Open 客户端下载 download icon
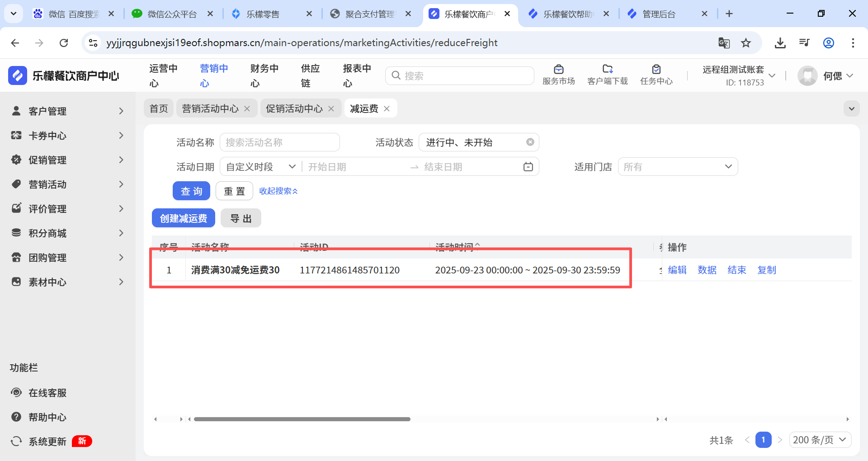Screen dimensions: 868x461 (x=607, y=75)
